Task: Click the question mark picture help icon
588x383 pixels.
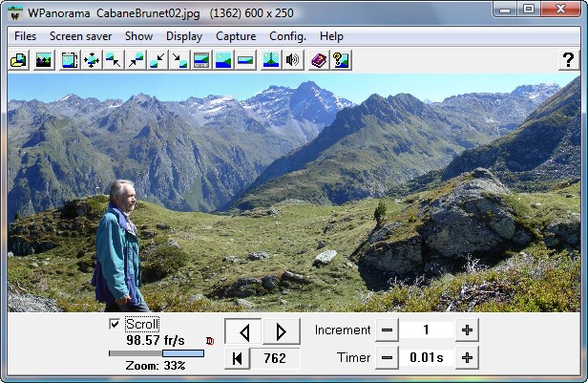Action: 341,60
